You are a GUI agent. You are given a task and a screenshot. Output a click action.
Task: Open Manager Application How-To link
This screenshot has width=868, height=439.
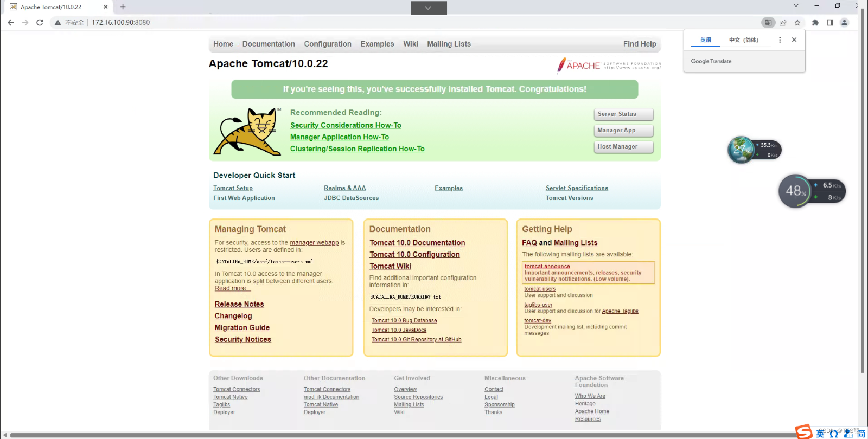pyautogui.click(x=340, y=137)
